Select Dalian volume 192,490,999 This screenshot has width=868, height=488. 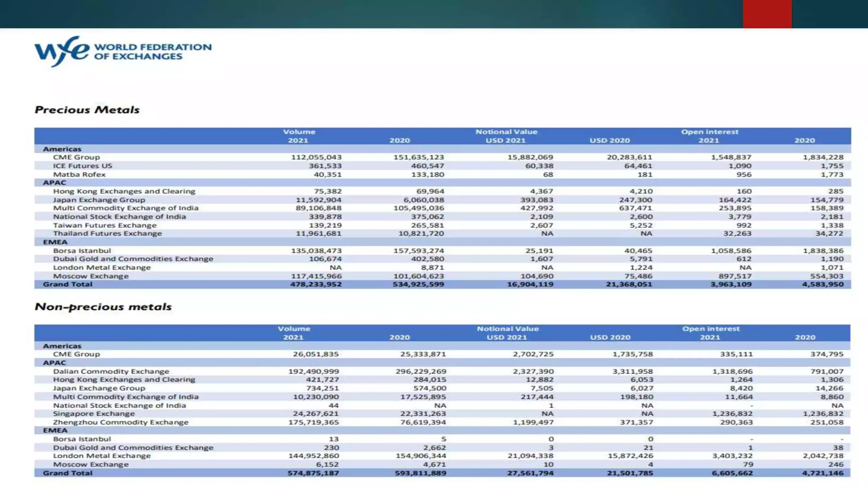[314, 371]
